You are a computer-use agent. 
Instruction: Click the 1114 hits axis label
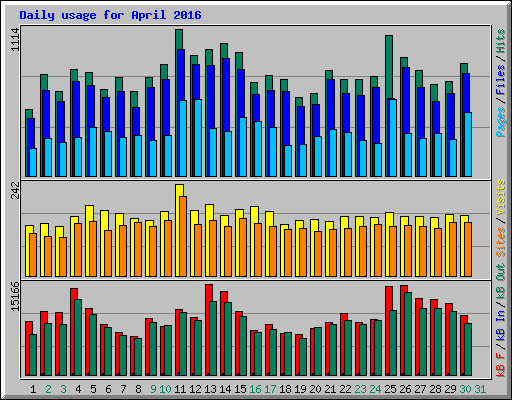[15, 40]
